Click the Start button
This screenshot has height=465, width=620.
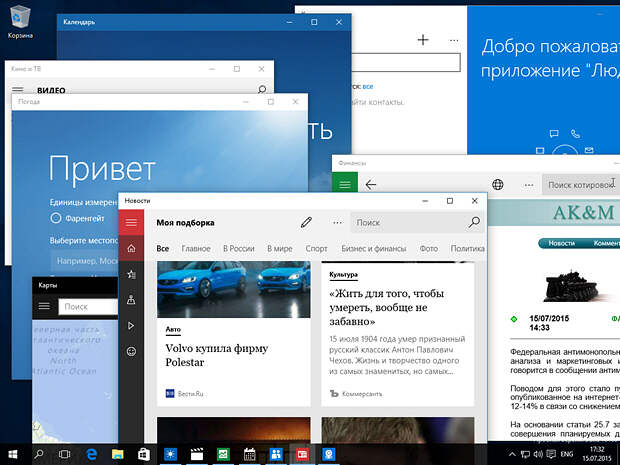pyautogui.click(x=13, y=454)
